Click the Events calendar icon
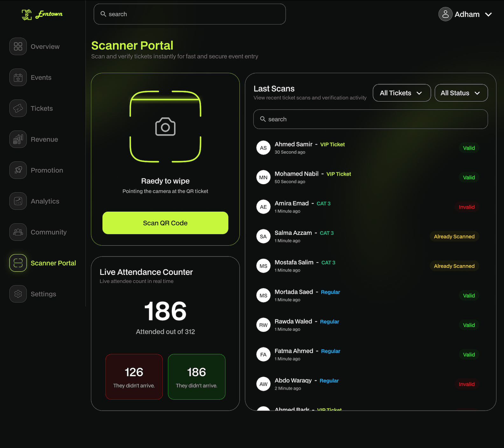Image resolution: width=504 pixels, height=448 pixels. [18, 77]
